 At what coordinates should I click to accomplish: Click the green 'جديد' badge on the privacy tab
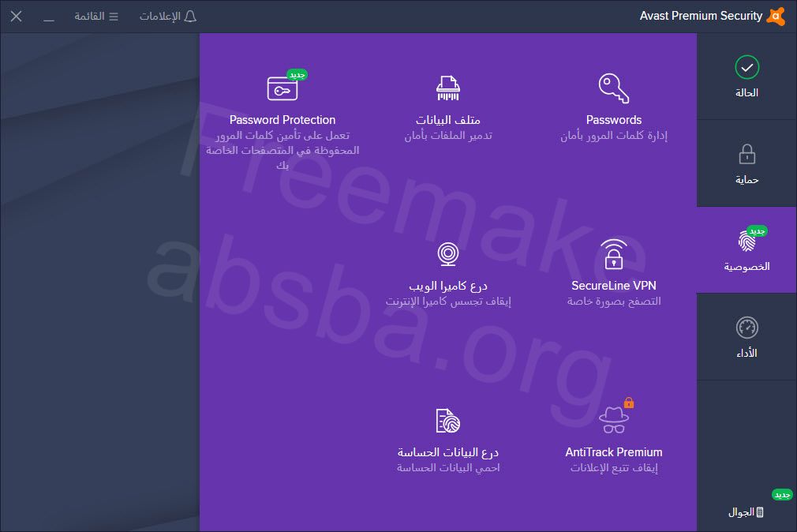(757, 231)
